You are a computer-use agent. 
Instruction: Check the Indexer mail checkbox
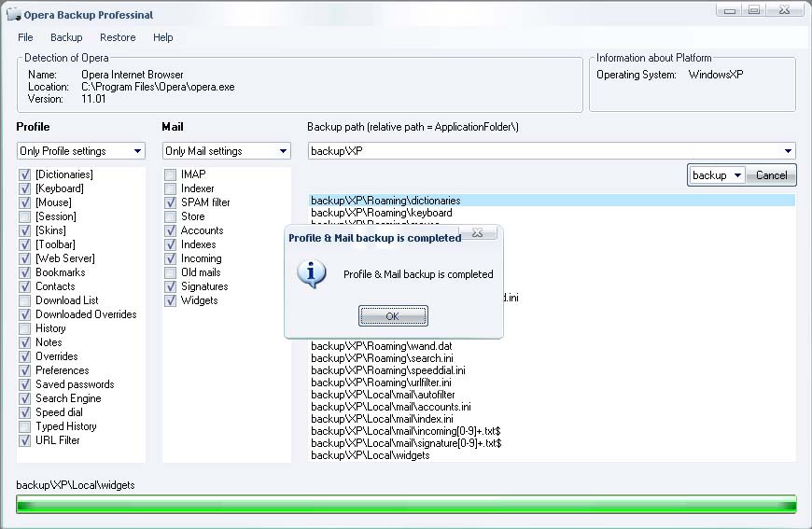click(171, 188)
